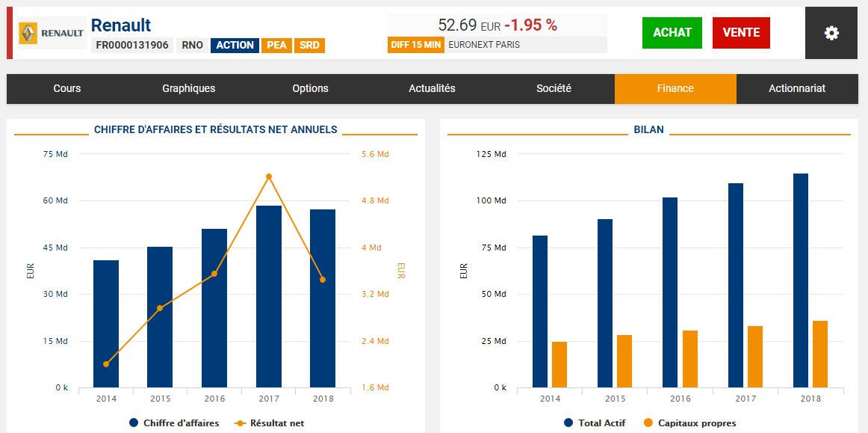This screenshot has width=868, height=433.
Task: Click the 2014 Total Actif bar
Action: coord(540,312)
